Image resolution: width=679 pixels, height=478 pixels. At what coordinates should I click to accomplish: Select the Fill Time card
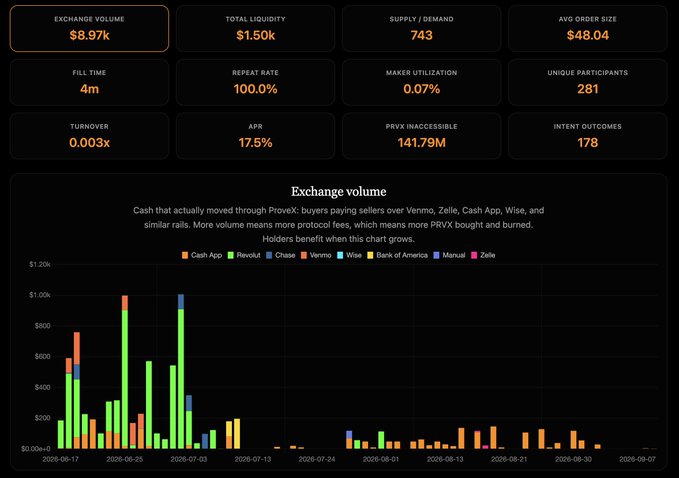[x=89, y=82]
